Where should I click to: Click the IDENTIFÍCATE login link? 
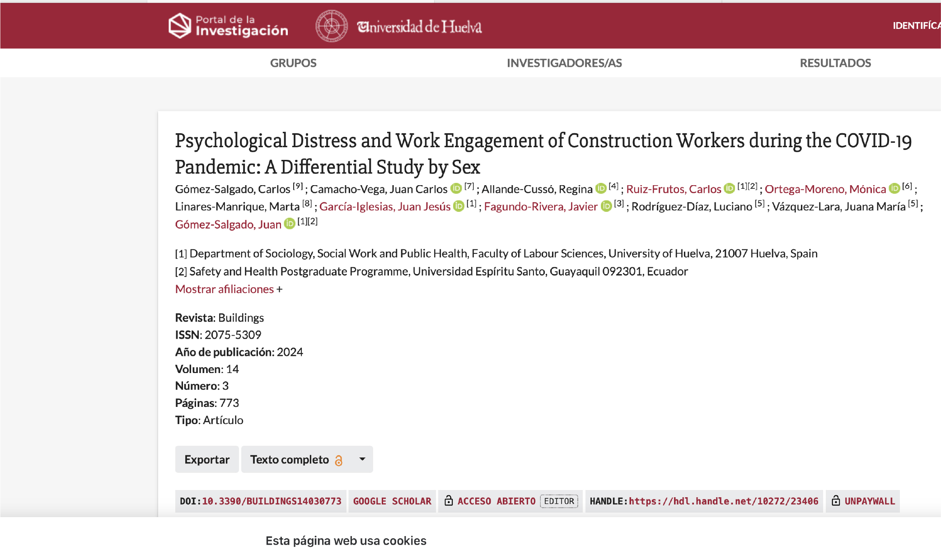(917, 25)
